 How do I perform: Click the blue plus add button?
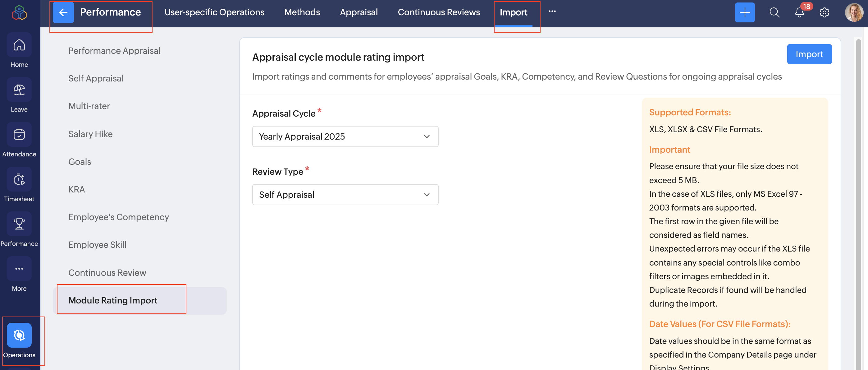[x=744, y=12]
